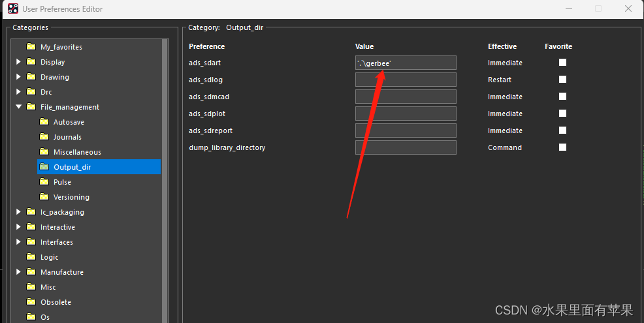Select the Misc category
Image resolution: width=644 pixels, height=323 pixels.
pos(48,287)
